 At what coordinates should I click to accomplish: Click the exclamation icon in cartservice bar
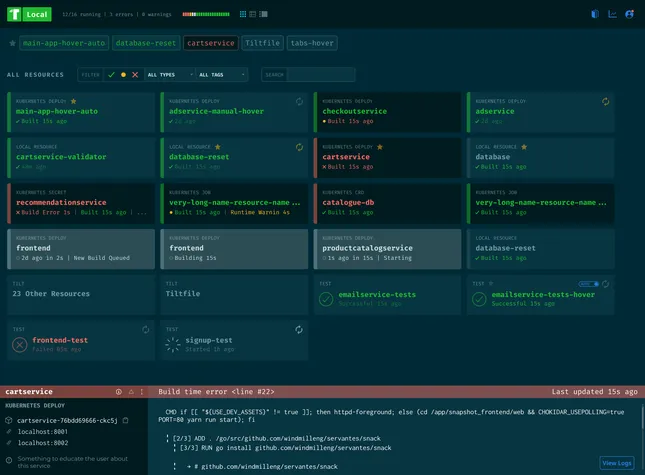(x=142, y=392)
